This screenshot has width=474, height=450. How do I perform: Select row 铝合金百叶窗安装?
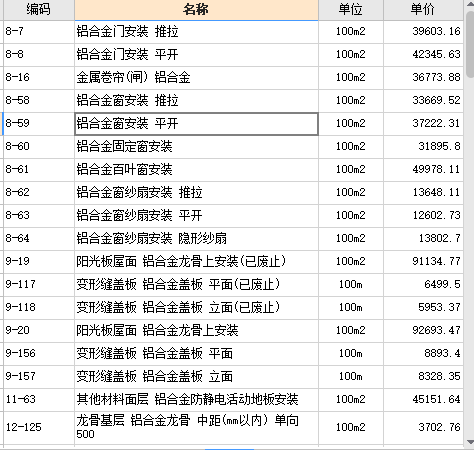click(196, 170)
